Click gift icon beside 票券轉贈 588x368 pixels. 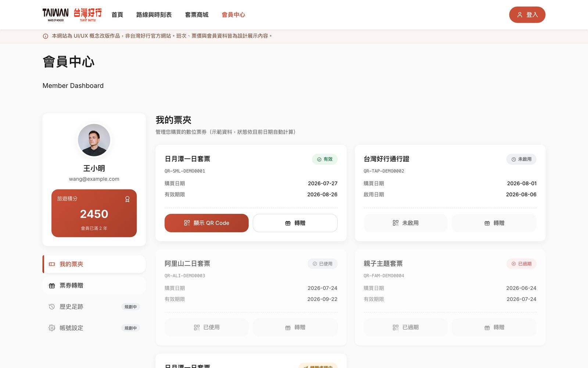[52, 286]
